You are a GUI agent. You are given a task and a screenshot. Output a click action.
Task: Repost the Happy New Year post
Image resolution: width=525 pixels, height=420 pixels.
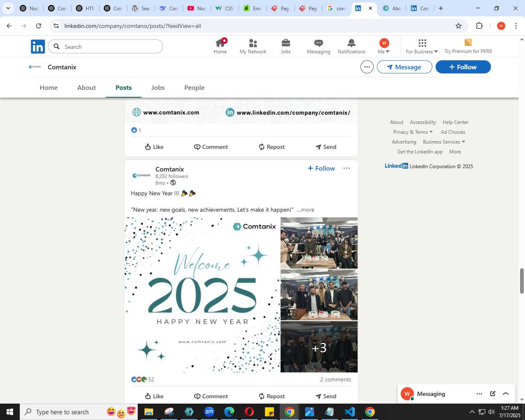(272, 396)
